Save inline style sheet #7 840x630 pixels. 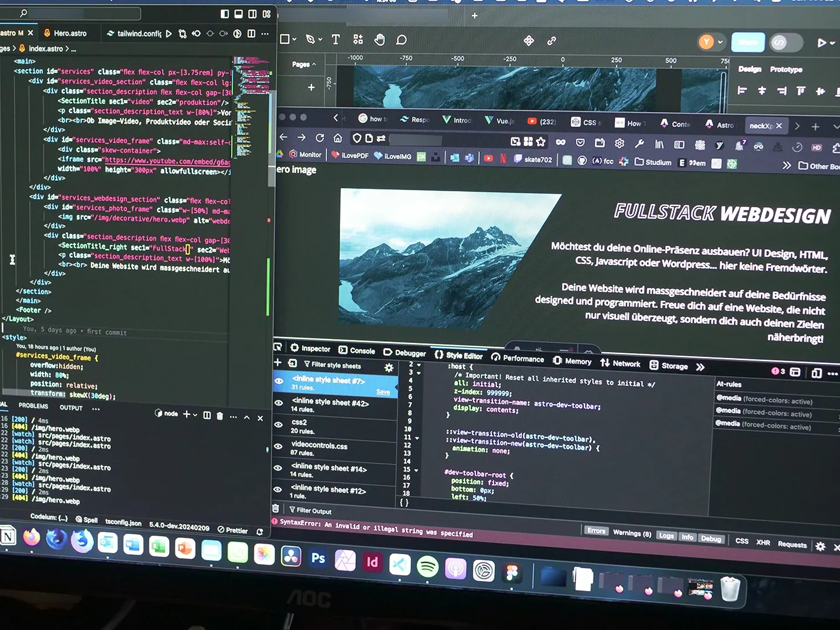pyautogui.click(x=383, y=392)
